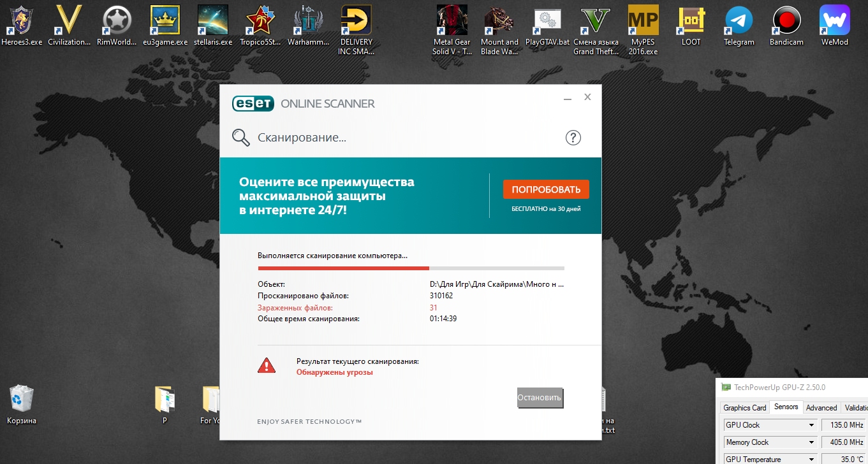Launch stellaris.exe from desktop
The image size is (868, 464).
click(x=212, y=21)
